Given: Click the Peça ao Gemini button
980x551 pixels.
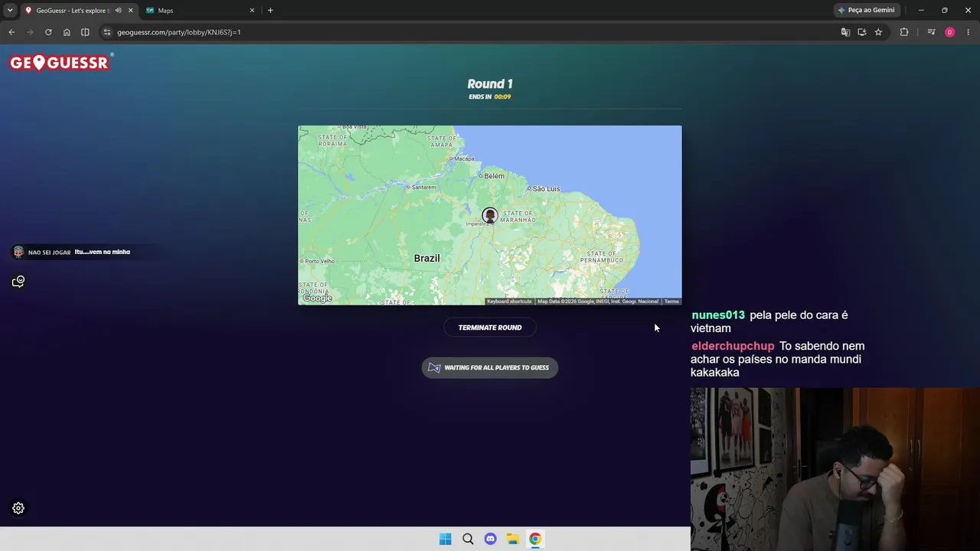Looking at the screenshot, I should [x=867, y=11].
